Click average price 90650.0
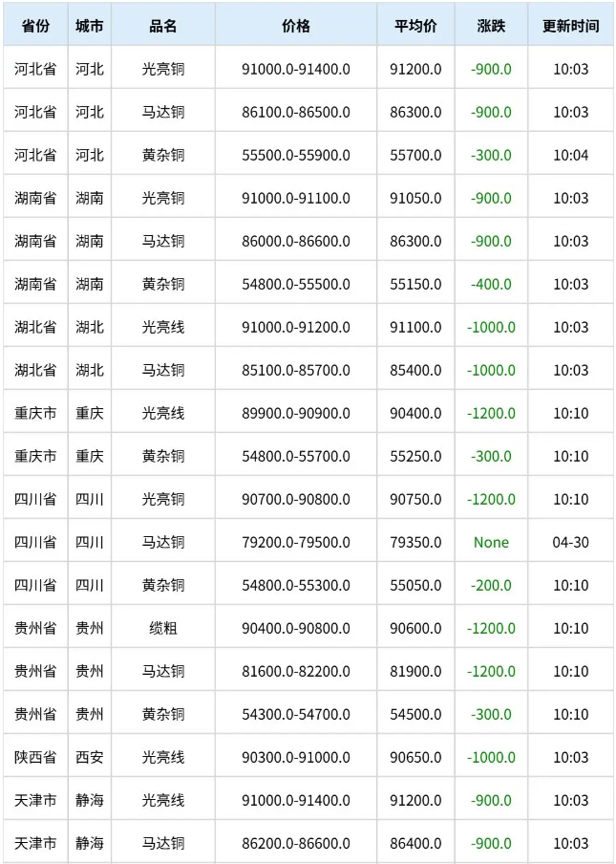 [x=415, y=757]
